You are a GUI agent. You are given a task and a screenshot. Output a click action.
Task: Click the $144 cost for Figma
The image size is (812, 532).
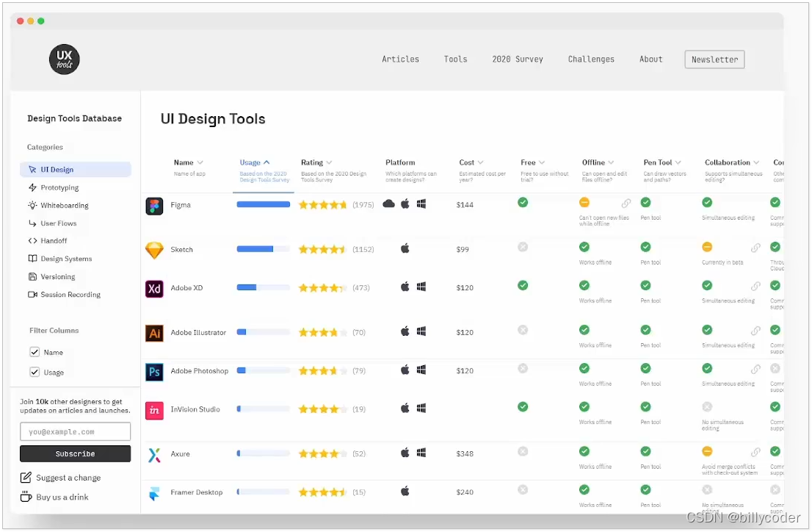coord(465,205)
